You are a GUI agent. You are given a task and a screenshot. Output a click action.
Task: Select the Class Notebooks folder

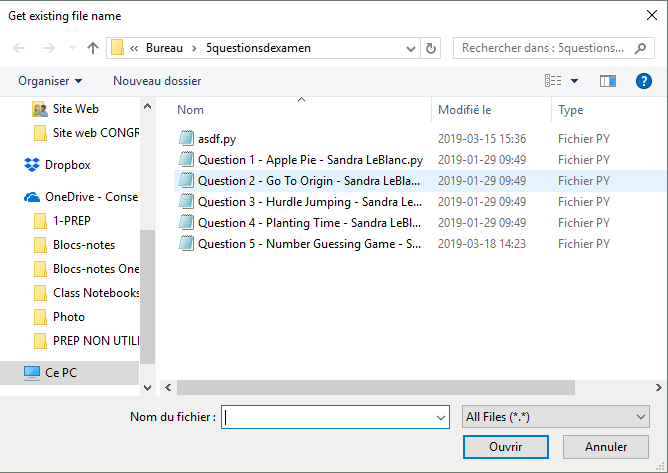(x=96, y=293)
